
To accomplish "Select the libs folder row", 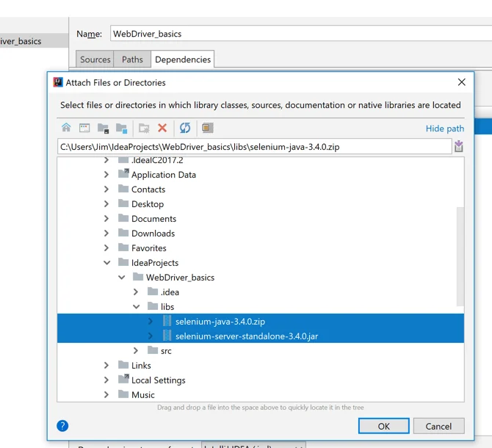I will click(261, 306).
